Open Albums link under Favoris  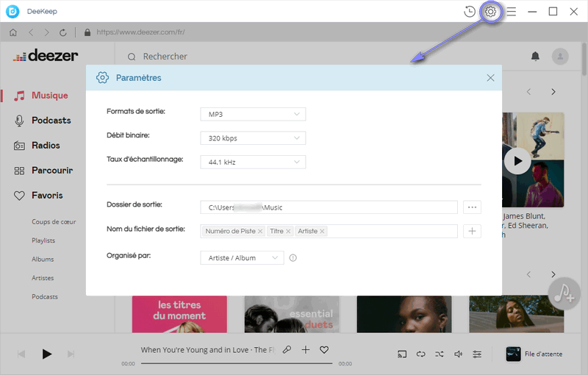coord(43,260)
